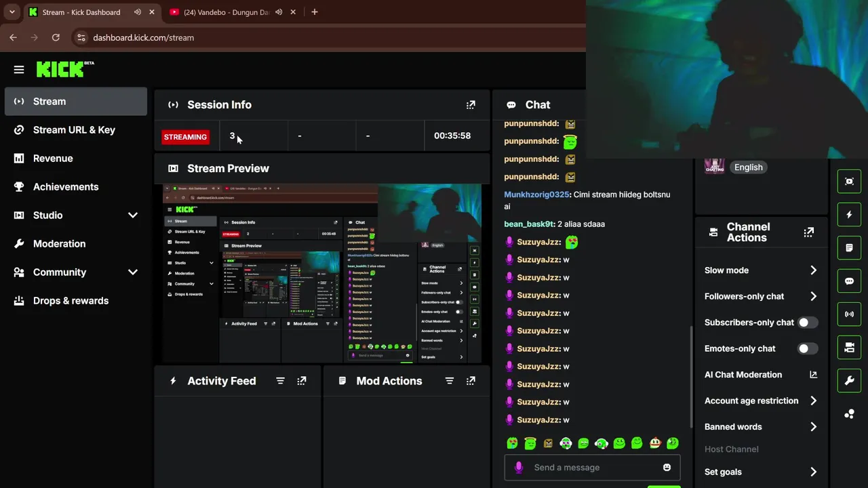Click the message 'Cimi stream hiideg boltsnu ai'

(x=587, y=201)
